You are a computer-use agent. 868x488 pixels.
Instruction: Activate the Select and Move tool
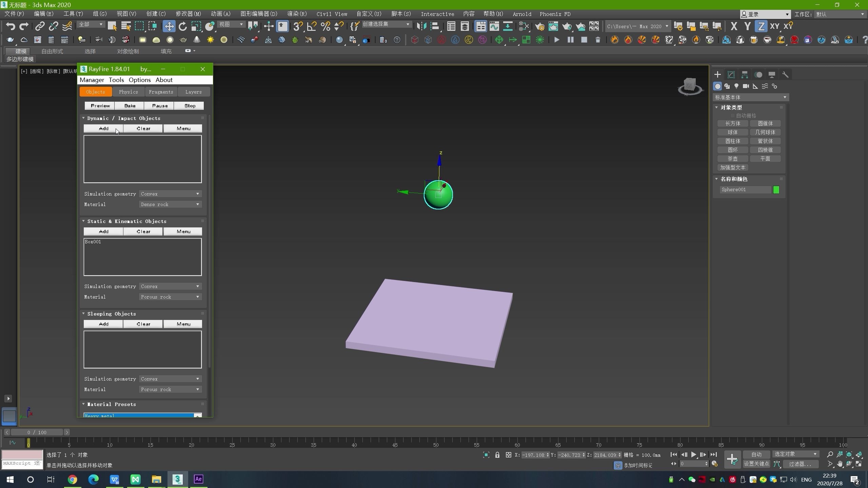(x=169, y=26)
